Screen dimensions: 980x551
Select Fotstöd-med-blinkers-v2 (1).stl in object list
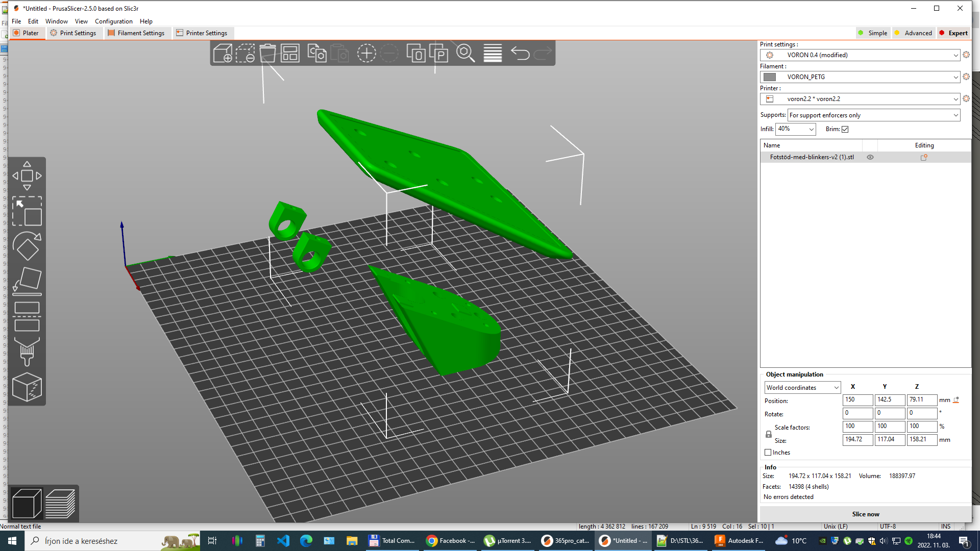click(812, 157)
